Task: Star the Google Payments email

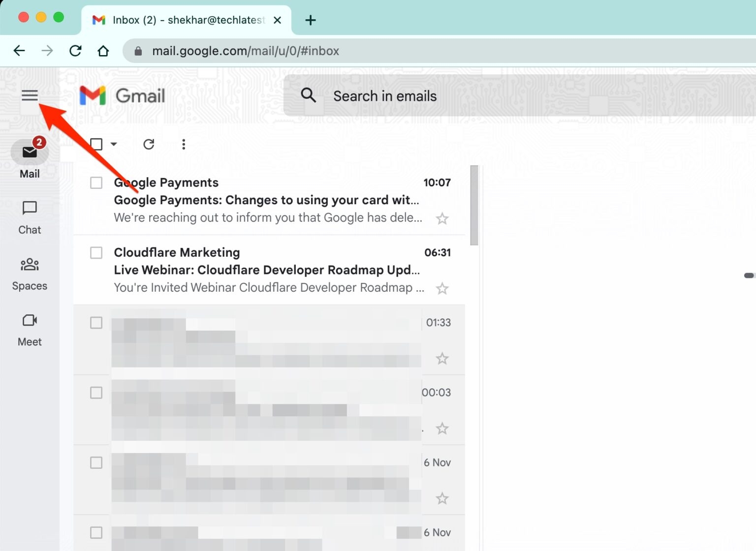Action: (442, 218)
